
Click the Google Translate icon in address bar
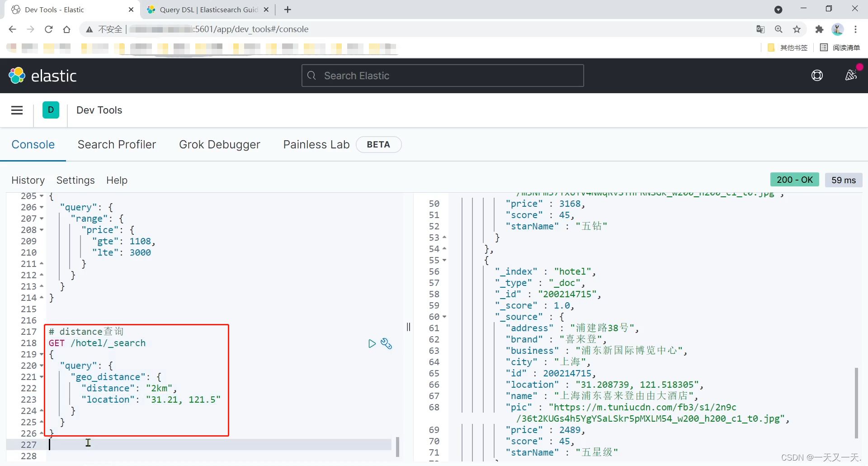760,29
